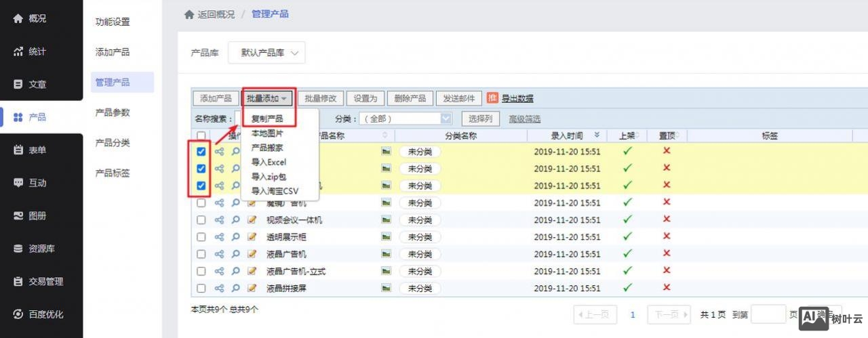868x338 pixels.
Task: Collapse the 批量添加 dropdown button
Action: (267, 98)
